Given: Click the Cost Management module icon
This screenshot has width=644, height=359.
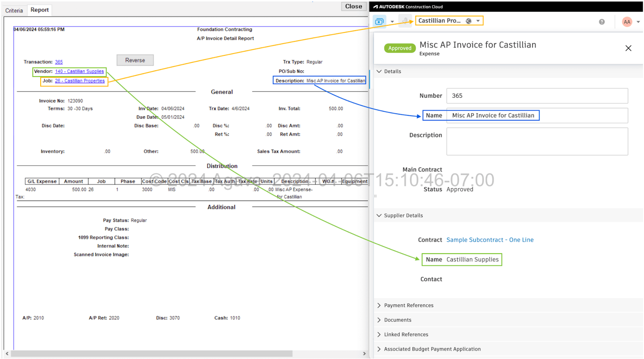Looking at the screenshot, I should (x=379, y=21).
